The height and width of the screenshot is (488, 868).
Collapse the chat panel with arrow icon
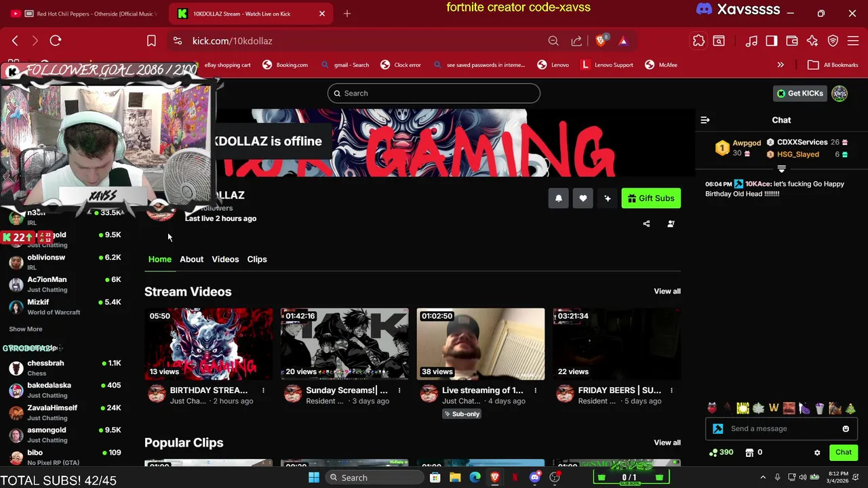tap(705, 120)
